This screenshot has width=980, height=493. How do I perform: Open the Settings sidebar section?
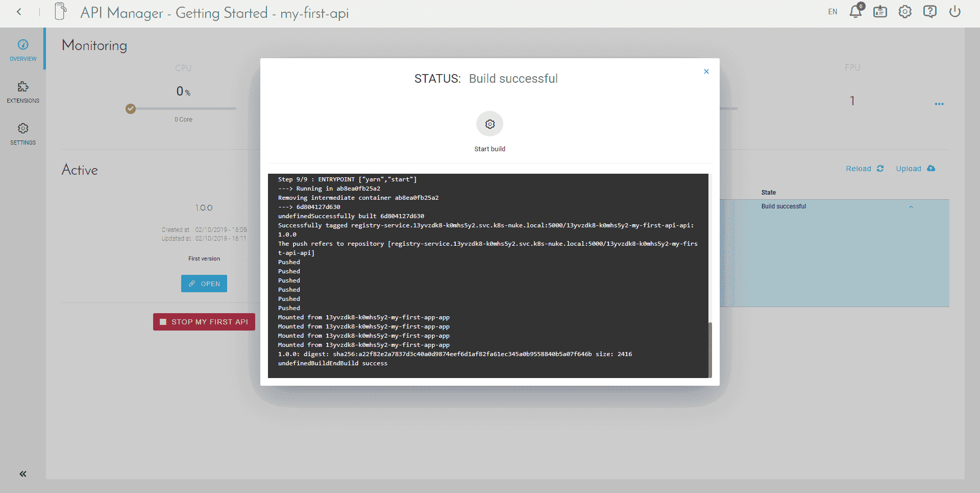coord(23,134)
